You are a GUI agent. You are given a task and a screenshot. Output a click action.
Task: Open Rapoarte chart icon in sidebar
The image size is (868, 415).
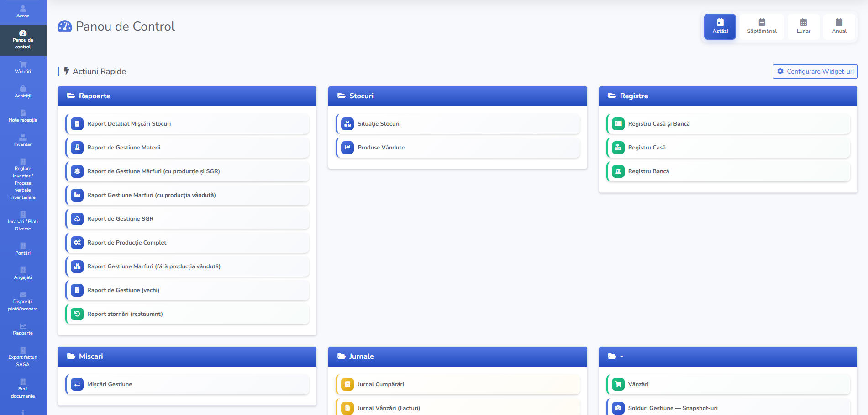[x=23, y=326]
